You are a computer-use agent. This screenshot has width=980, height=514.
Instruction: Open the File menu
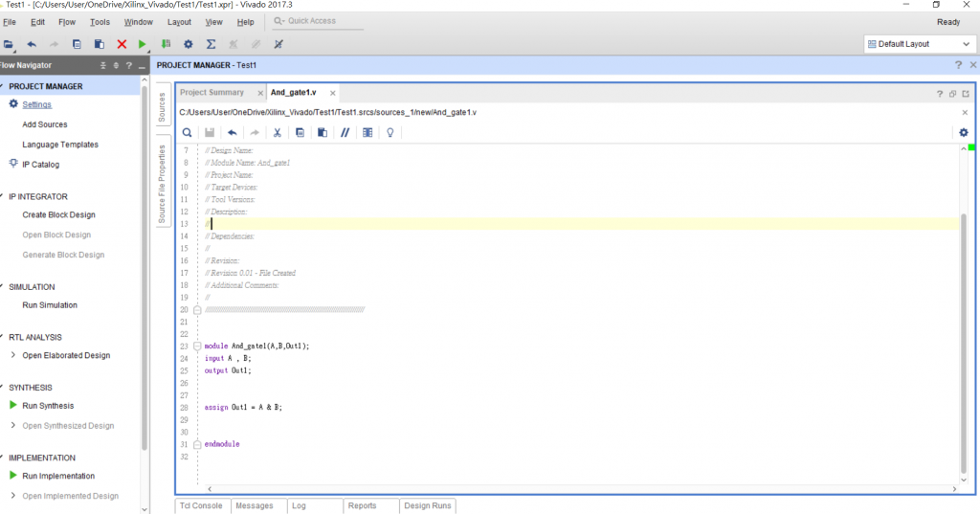click(x=10, y=22)
